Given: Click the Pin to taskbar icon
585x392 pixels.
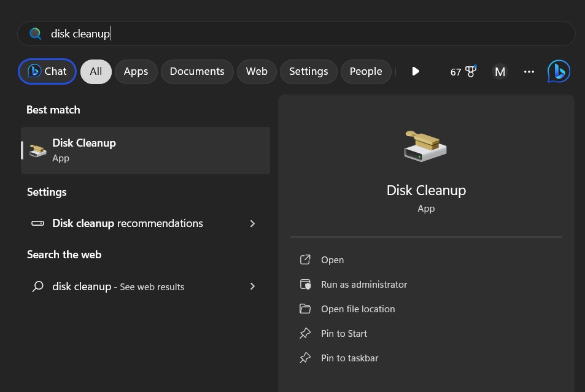Looking at the screenshot, I should coord(305,358).
